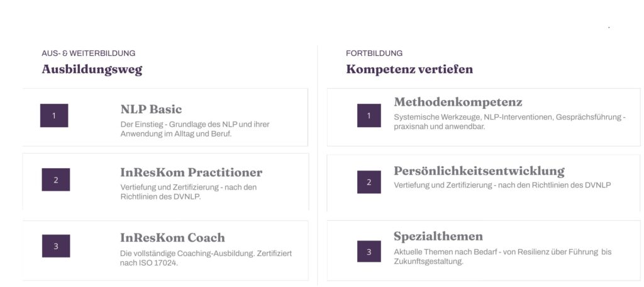This screenshot has width=644, height=287.
Task: Click the purple number 3 badge beside InResKom Coach
Action: coord(56,246)
